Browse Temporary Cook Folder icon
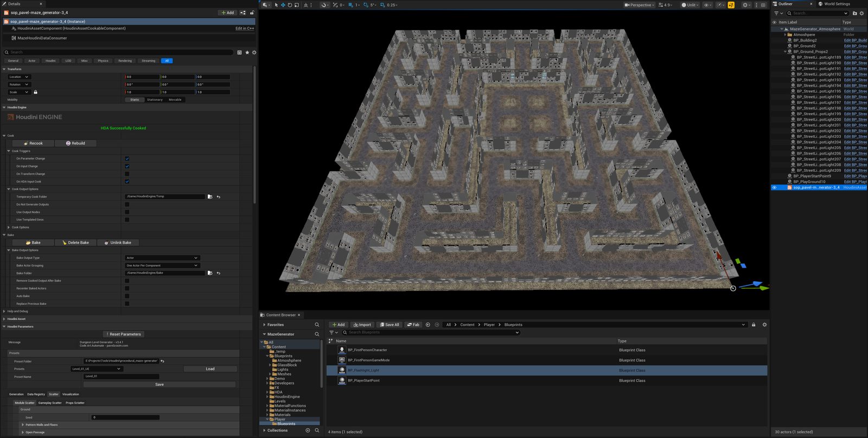868x438 pixels. 210,196
